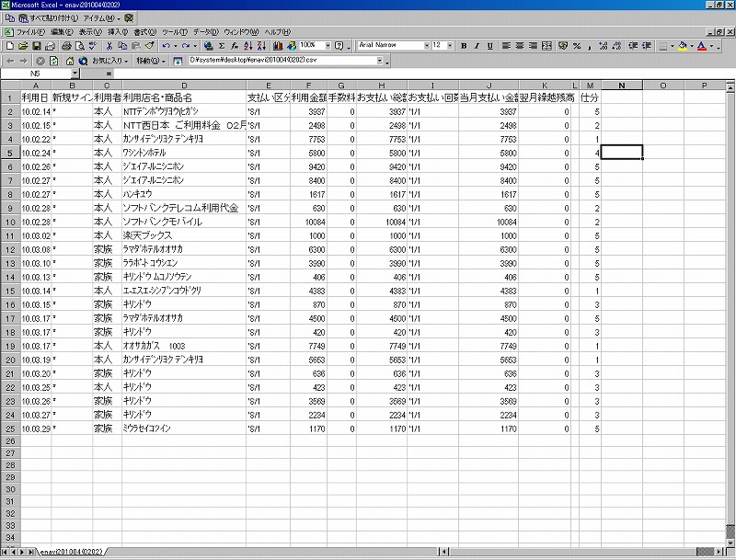Open the 編集(E) menu

pyautogui.click(x=62, y=32)
